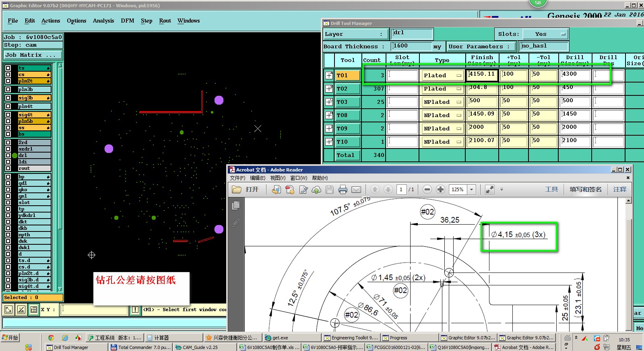
Task: Toggle the checkbox for layer ts
Action: 8,68
